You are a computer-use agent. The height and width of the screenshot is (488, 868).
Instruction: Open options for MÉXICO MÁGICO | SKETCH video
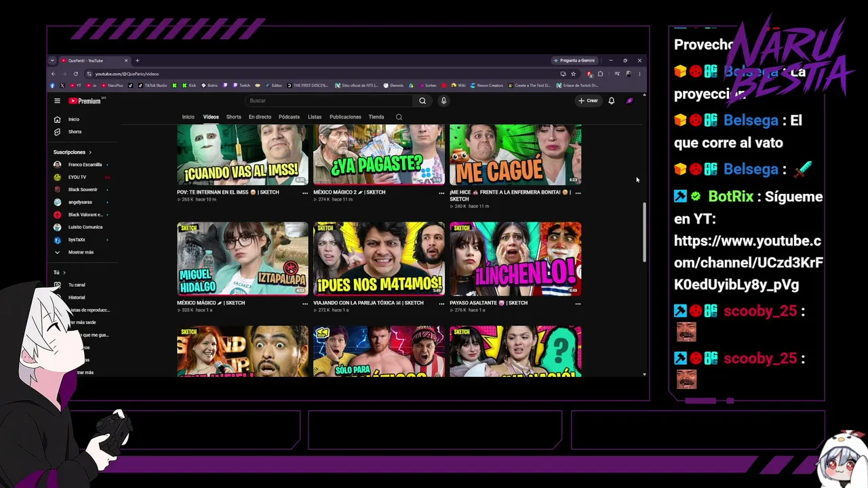[x=305, y=304]
